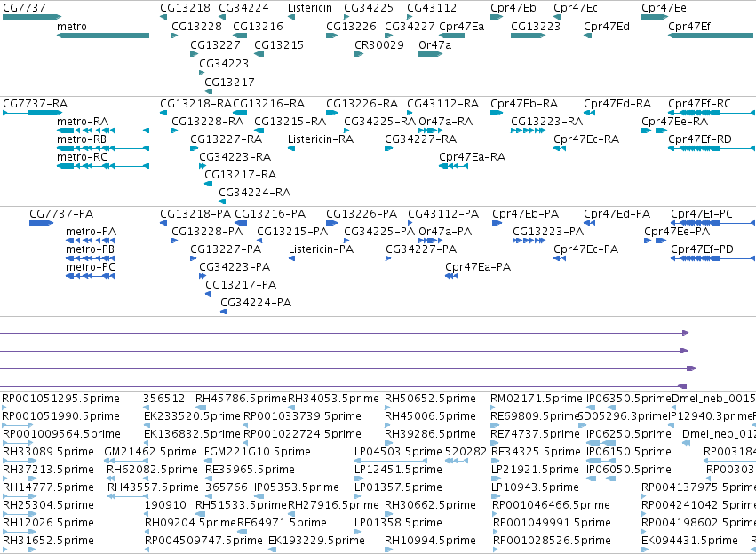
Task: Pick the Or47a gene label
Action: tap(435, 44)
